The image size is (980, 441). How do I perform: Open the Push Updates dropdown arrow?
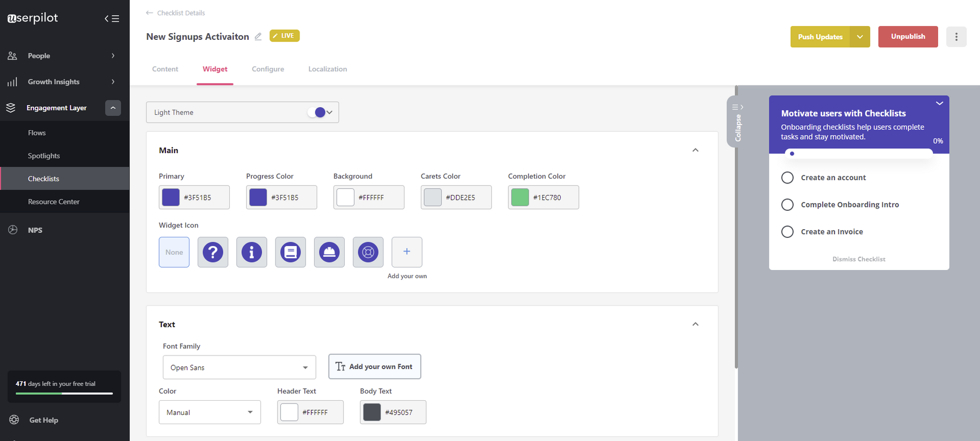tap(860, 36)
